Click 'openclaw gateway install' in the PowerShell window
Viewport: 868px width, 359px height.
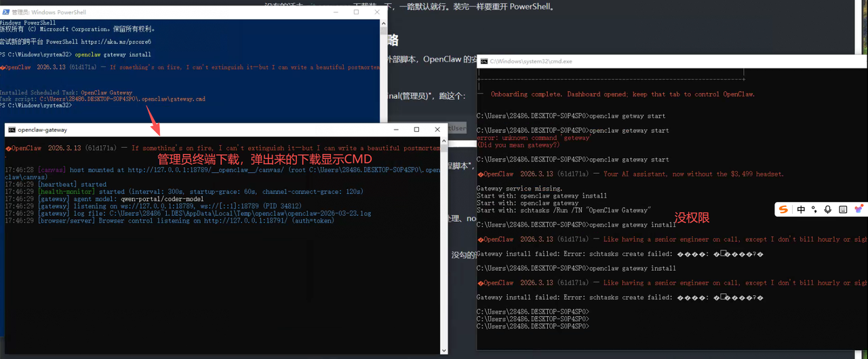point(113,54)
